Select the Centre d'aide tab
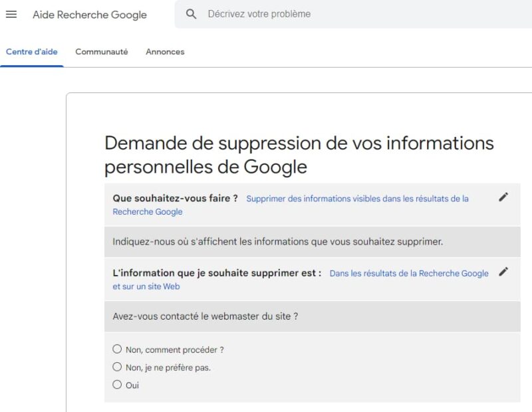This screenshot has height=412, width=532. [x=31, y=51]
